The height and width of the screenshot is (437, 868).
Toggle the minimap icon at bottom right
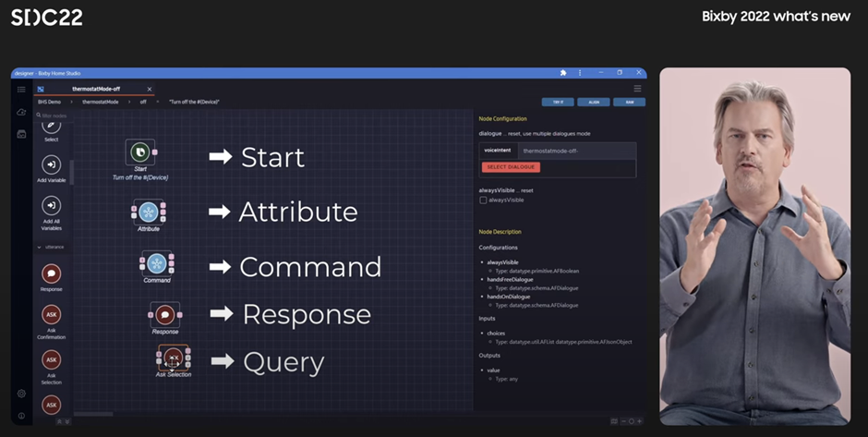point(614,421)
